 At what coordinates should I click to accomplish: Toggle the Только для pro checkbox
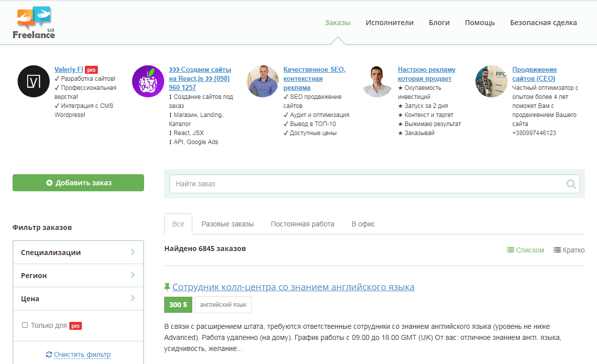(25, 325)
